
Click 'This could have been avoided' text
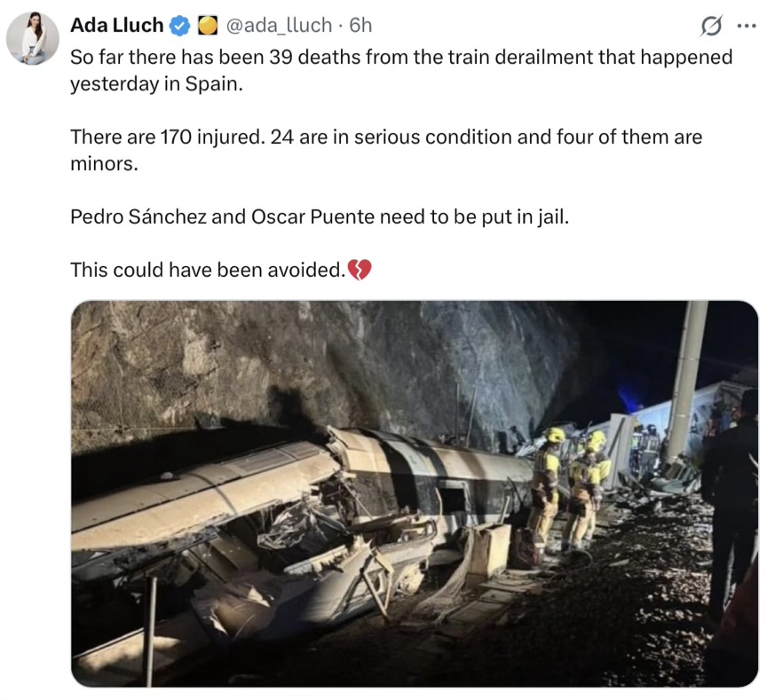pos(208,270)
